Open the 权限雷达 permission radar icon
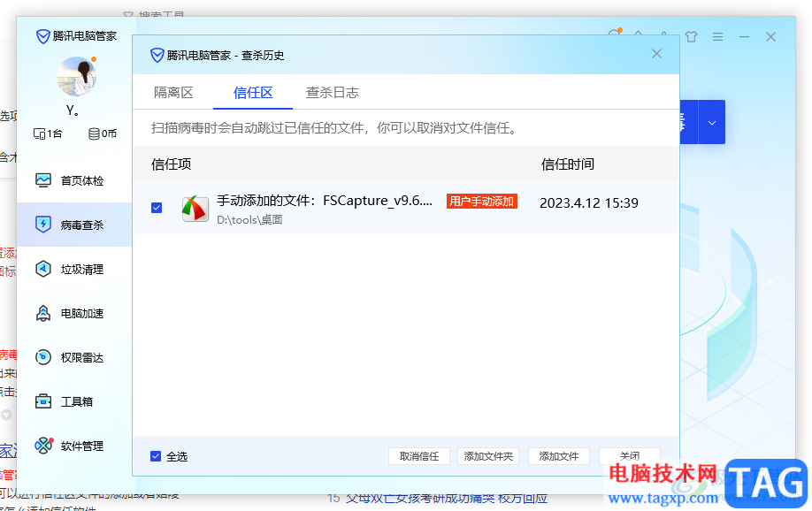 click(43, 357)
